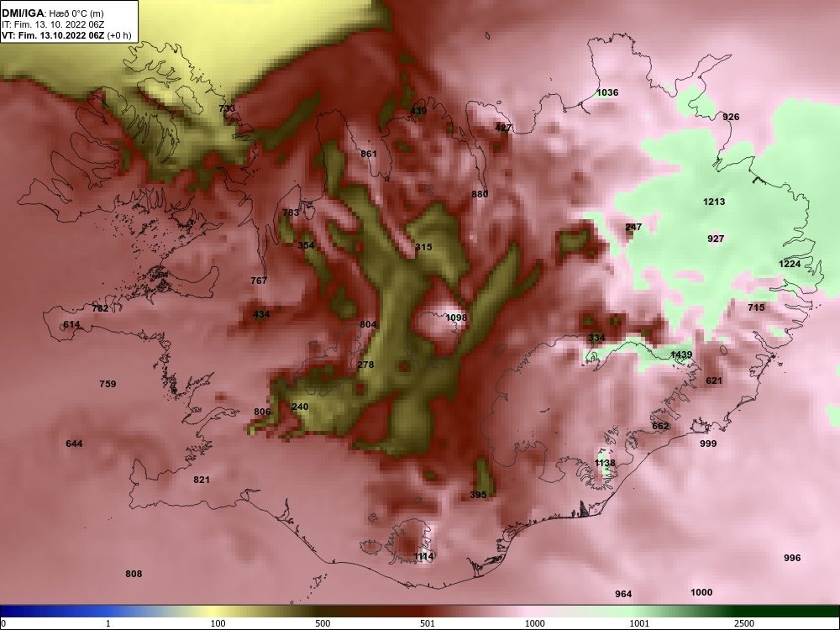Viewport: 840px width, 630px height.
Task: Click the 733 height value on the map
Action: 227,108
